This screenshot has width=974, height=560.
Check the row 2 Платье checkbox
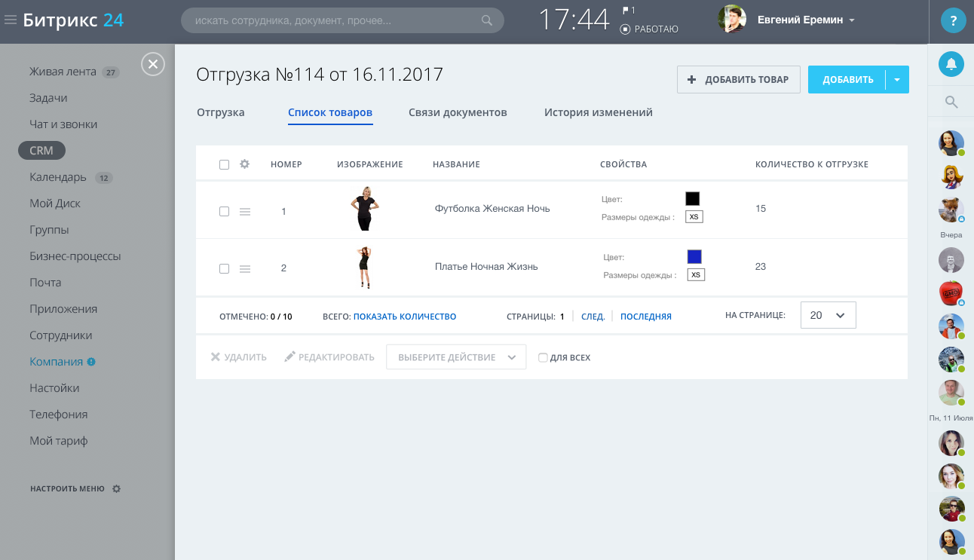point(224,268)
